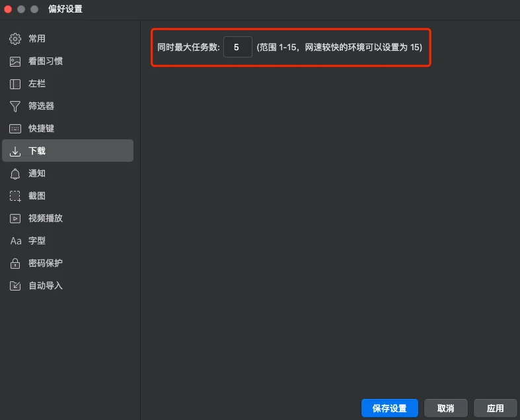Viewport: 520px width, 420px height.
Task: Click the gray zoom window button
Action: pyautogui.click(x=34, y=9)
